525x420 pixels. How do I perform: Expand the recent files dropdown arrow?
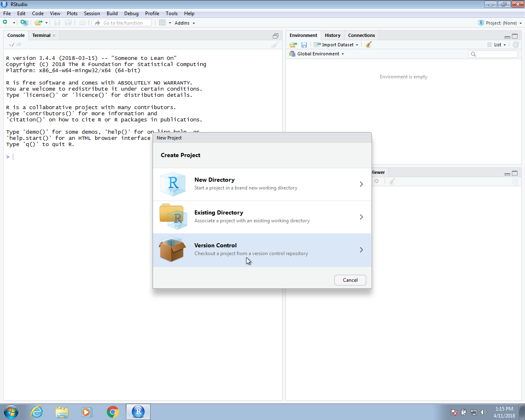point(46,23)
